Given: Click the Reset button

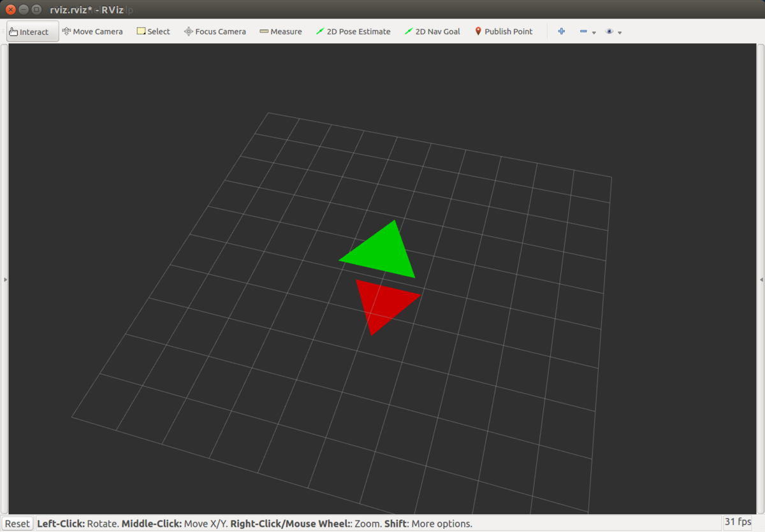Looking at the screenshot, I should click(17, 523).
